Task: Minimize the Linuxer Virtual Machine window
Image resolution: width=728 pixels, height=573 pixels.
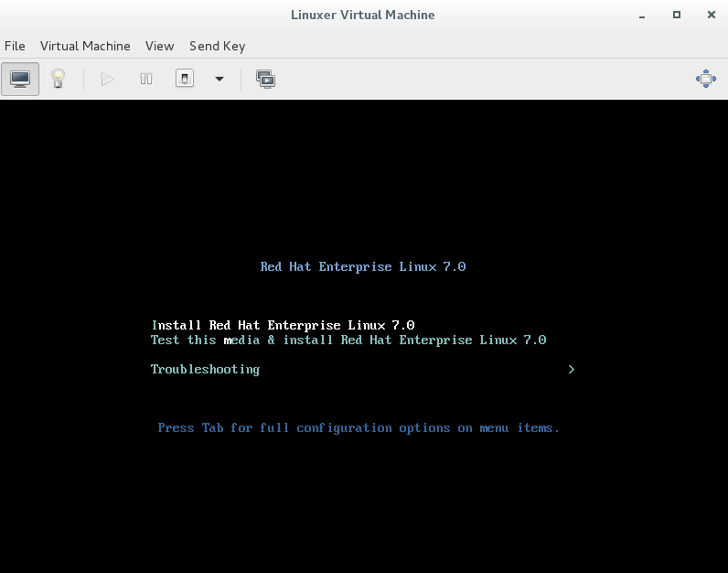Action: [x=642, y=16]
